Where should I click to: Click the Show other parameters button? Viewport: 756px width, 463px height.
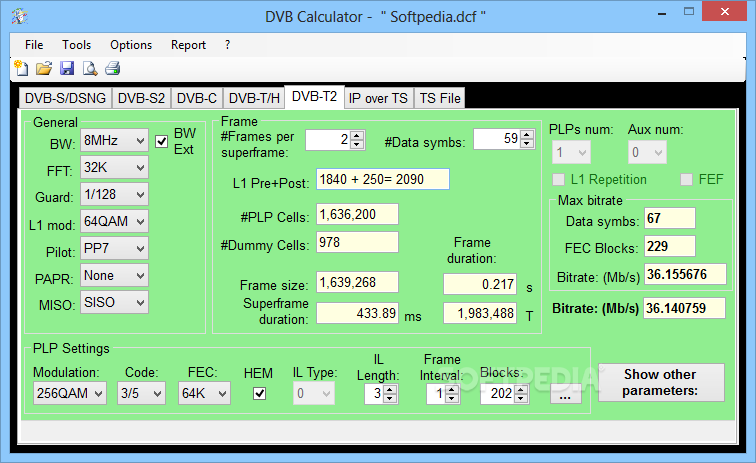point(661,382)
